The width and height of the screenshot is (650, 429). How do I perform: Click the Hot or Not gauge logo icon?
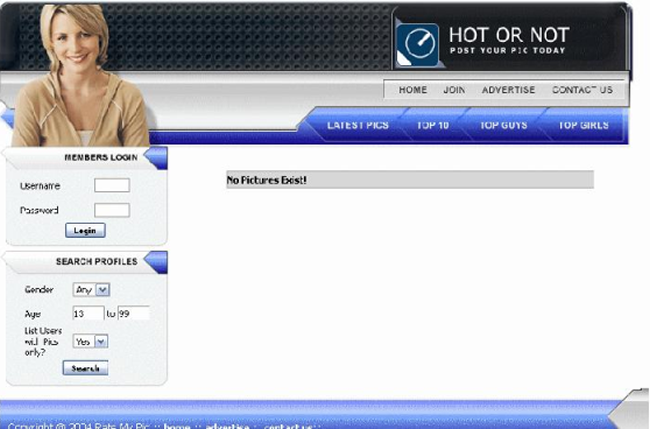click(418, 45)
